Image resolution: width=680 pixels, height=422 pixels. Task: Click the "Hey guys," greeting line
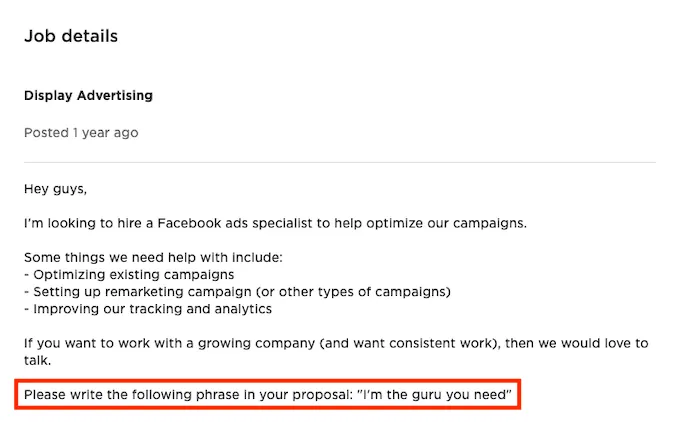coord(57,187)
